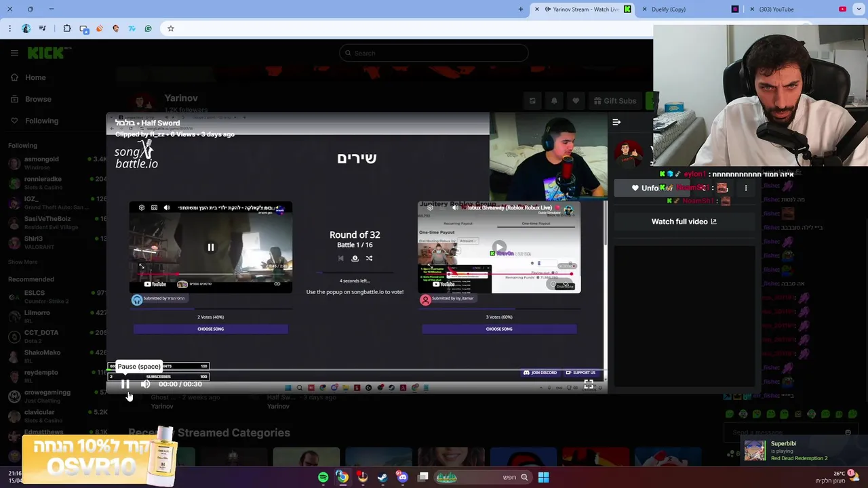Click CHOOSE SONG under the left video
Screen dimensions: 868x488
(x=210, y=329)
